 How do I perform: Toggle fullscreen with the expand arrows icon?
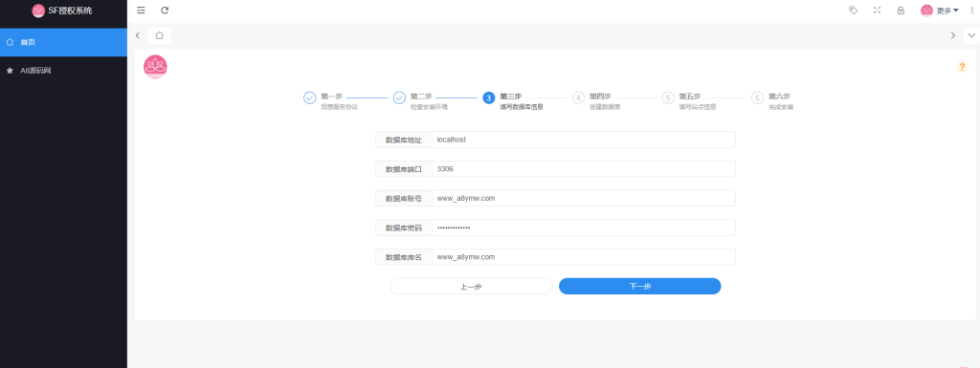tap(877, 10)
